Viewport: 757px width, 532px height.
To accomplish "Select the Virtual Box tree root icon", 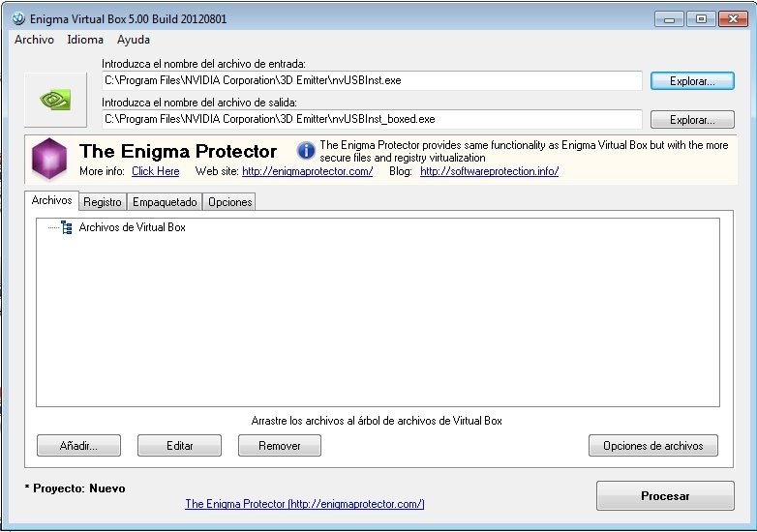I will [67, 227].
